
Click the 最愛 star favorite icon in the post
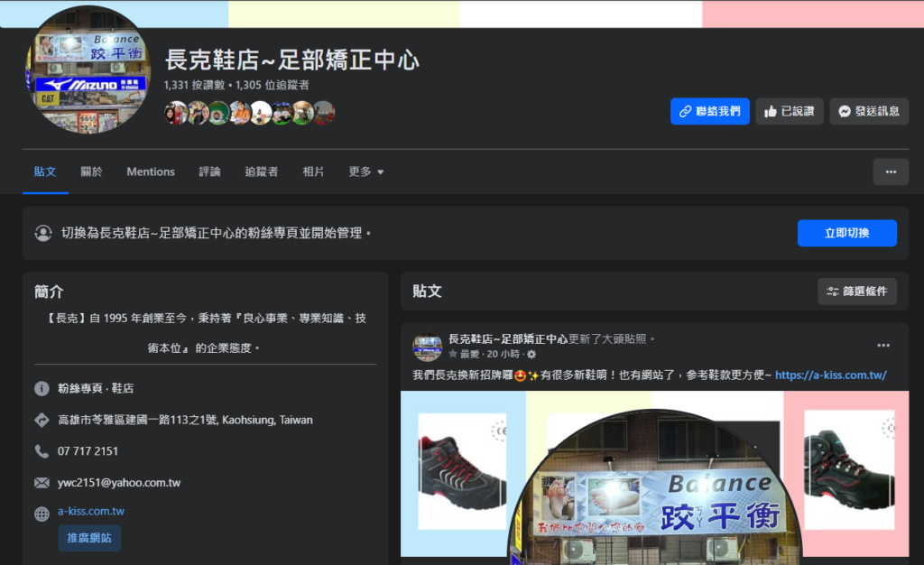click(x=453, y=354)
